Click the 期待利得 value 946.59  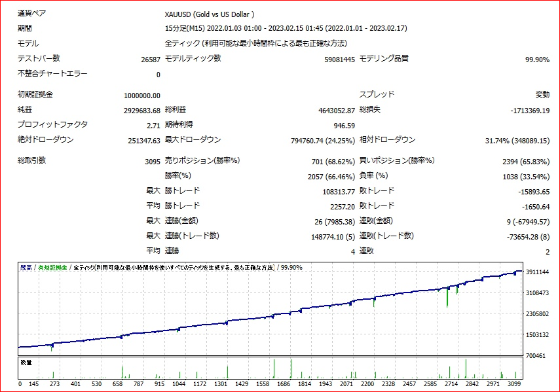[x=344, y=126]
